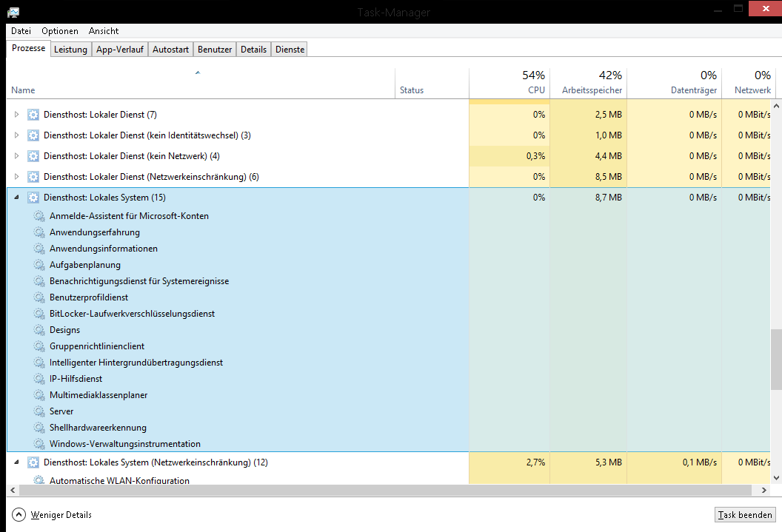Image resolution: width=782 pixels, height=532 pixels.
Task: Click gear icon of Lokales System (Netzwerkeinschränkung) (12)
Action: [33, 462]
